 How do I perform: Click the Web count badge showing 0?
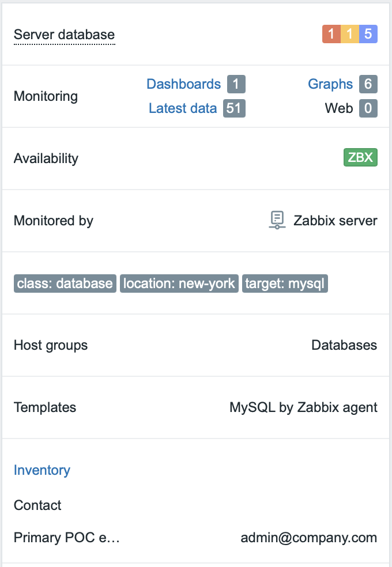coord(368,108)
